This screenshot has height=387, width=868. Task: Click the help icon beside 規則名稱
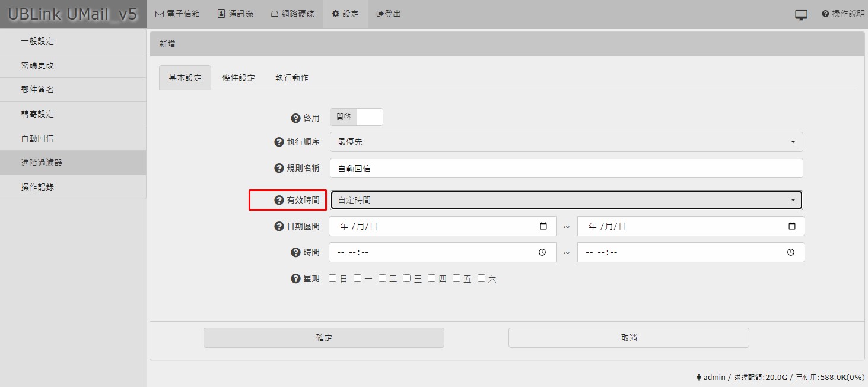point(279,169)
